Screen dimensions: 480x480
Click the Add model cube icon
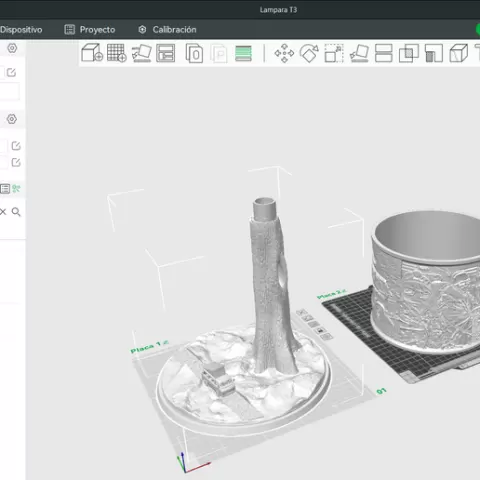[92, 53]
